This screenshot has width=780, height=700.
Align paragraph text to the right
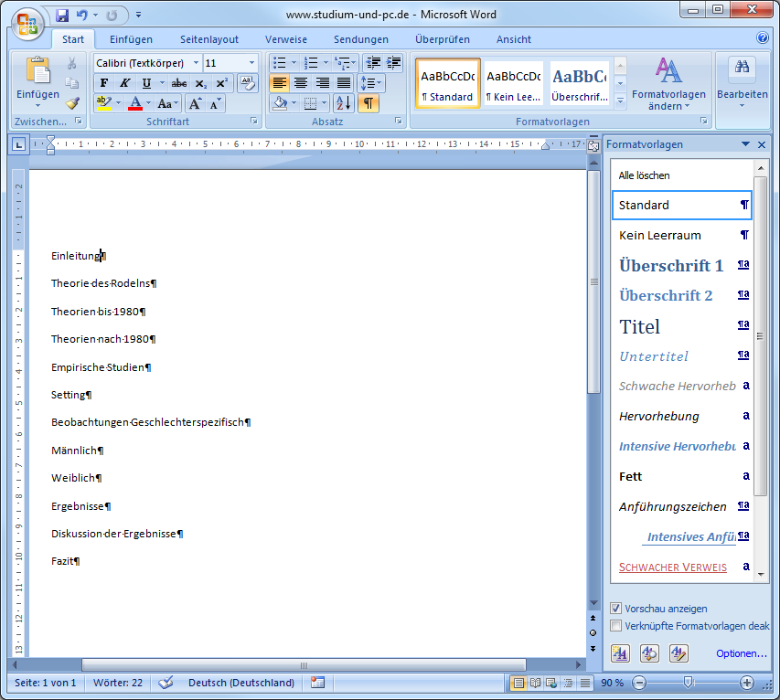[x=323, y=83]
